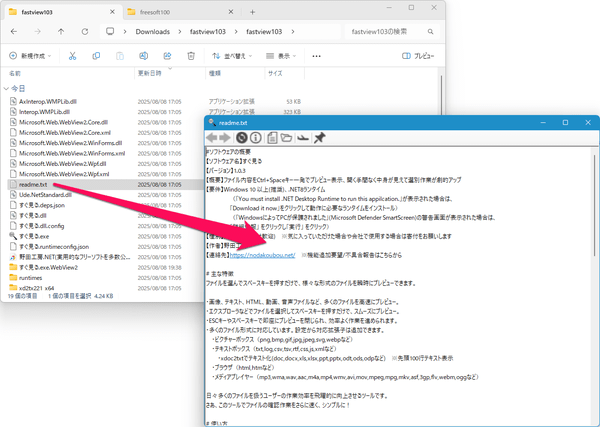Sort by 更新日時 column header

pos(150,73)
